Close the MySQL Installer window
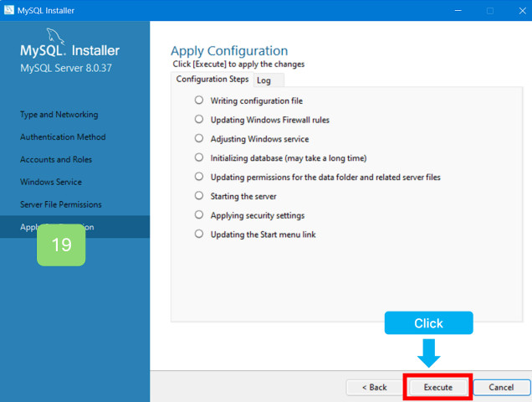Viewport: 532px width, 402px height. 522,11
